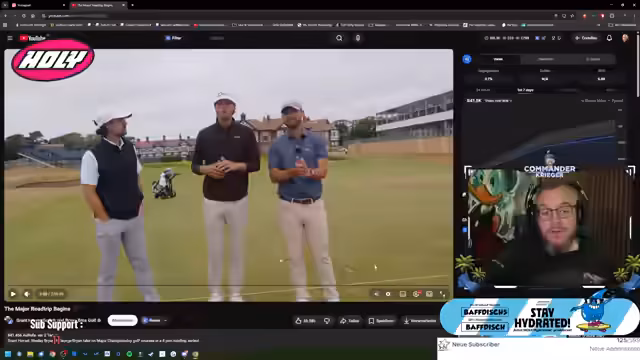Save the video with the Speichern button
This screenshot has width=640, height=360.
(381, 321)
